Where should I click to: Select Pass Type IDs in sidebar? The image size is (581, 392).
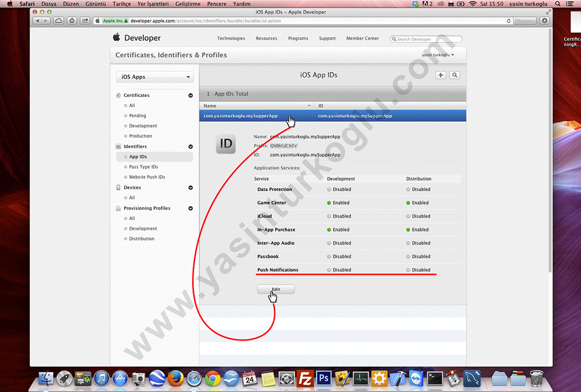(144, 167)
